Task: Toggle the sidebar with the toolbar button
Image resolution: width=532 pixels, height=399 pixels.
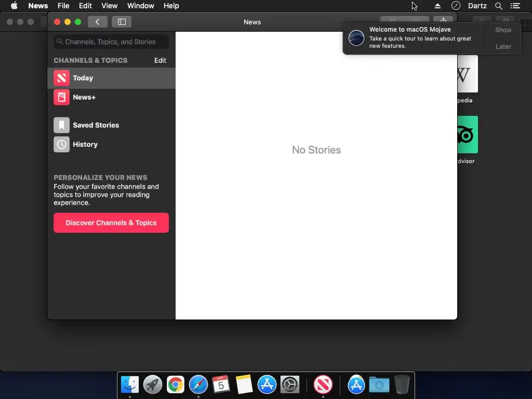Action: pos(122,22)
